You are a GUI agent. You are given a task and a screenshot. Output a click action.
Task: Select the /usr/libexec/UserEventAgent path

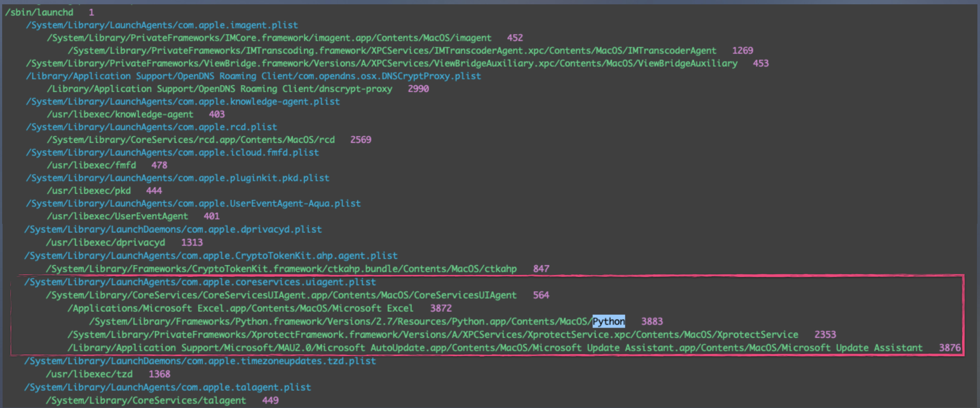pos(118,216)
